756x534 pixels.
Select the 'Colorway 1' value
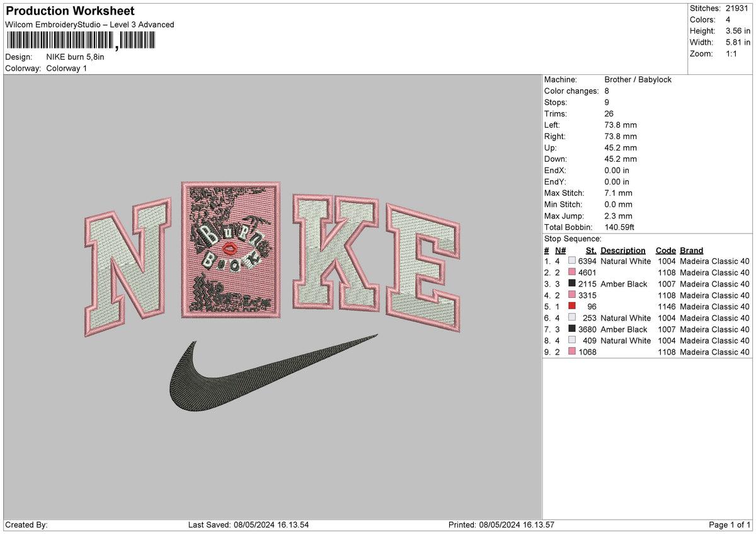click(67, 68)
